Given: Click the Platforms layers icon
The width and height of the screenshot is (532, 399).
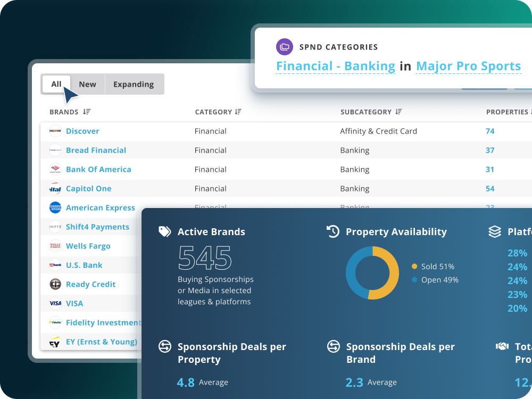Looking at the screenshot, I should pos(495,232).
